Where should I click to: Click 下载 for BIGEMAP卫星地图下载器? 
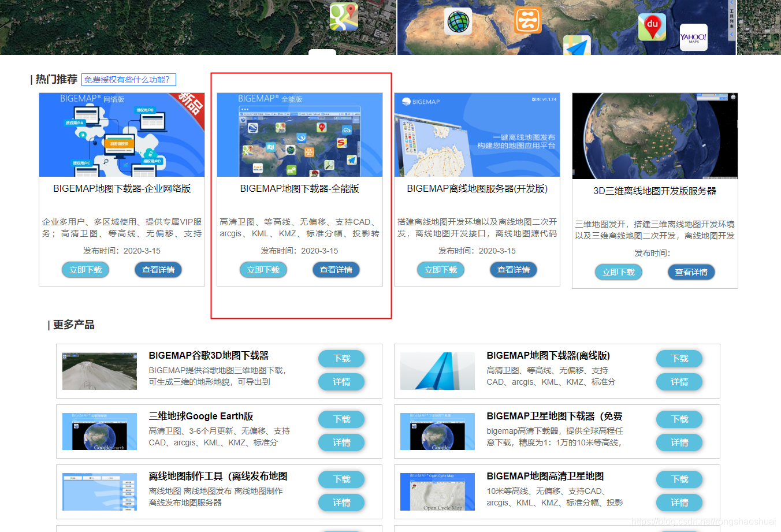coord(679,419)
